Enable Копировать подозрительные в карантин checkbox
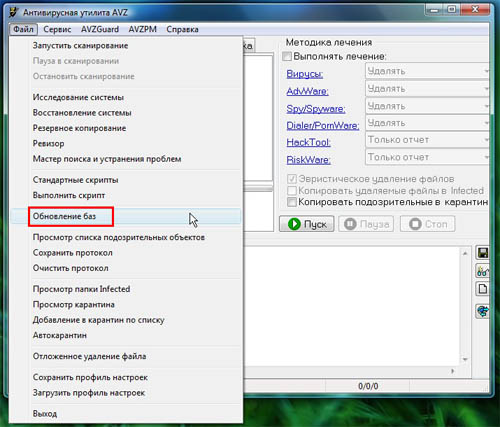The image size is (500, 427). point(292,202)
